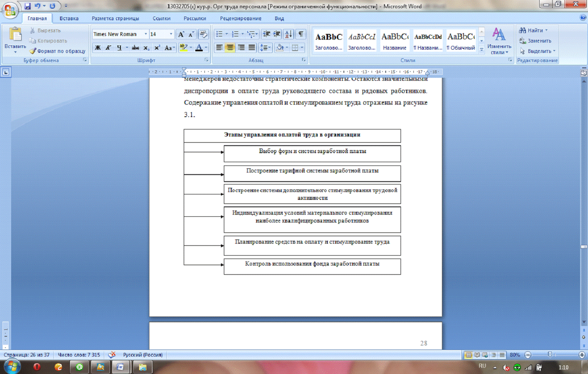This screenshot has height=374, width=588.
Task: Click the Clear Formatting icon
Action: click(203, 34)
